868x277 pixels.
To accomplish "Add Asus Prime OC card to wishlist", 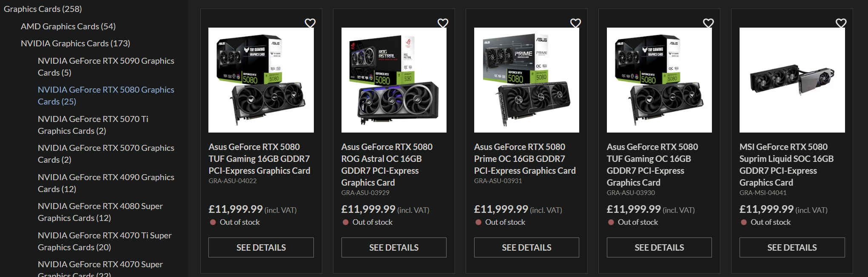I will pyautogui.click(x=575, y=23).
